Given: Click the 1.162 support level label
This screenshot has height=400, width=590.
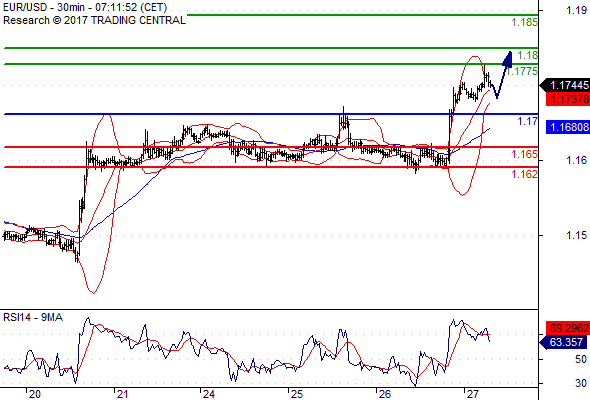Looking at the screenshot, I should coord(524,174).
